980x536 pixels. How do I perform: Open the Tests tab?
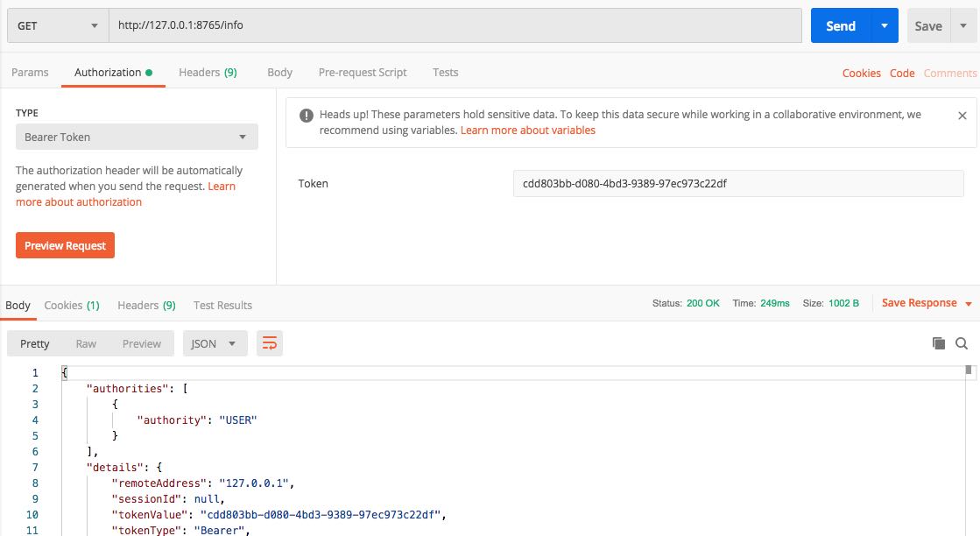coord(445,73)
